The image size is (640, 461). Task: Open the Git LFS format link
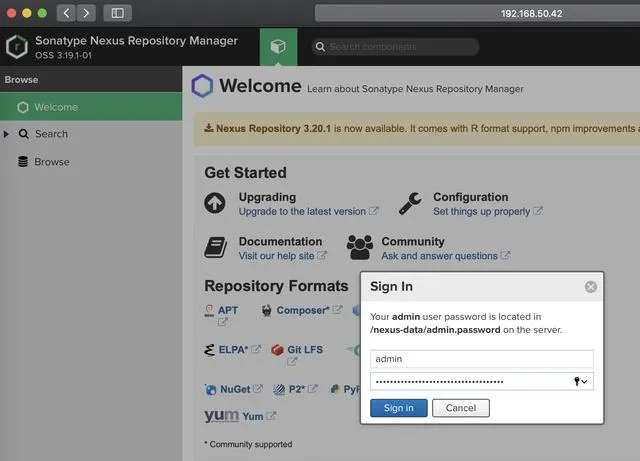pyautogui.click(x=305, y=350)
